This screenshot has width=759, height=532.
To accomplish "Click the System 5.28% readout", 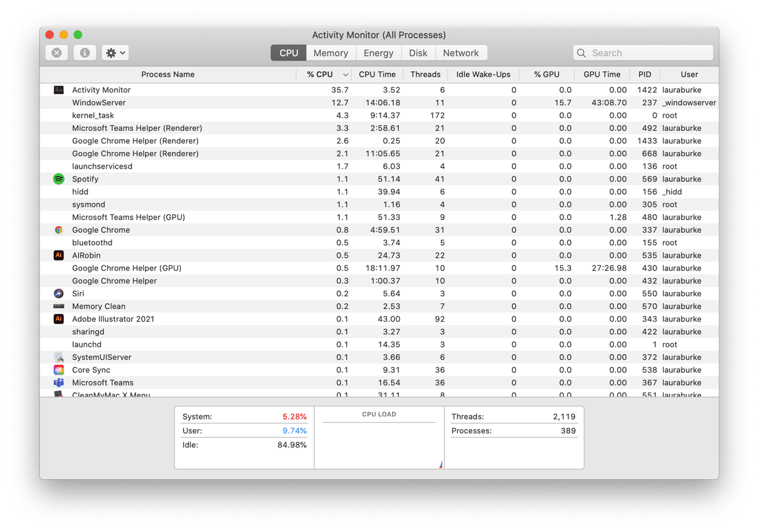I will coord(244,417).
